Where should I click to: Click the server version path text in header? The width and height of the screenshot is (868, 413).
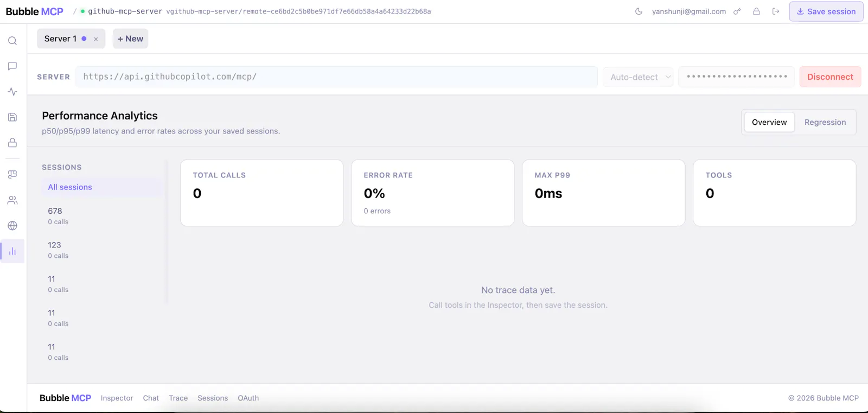click(298, 11)
